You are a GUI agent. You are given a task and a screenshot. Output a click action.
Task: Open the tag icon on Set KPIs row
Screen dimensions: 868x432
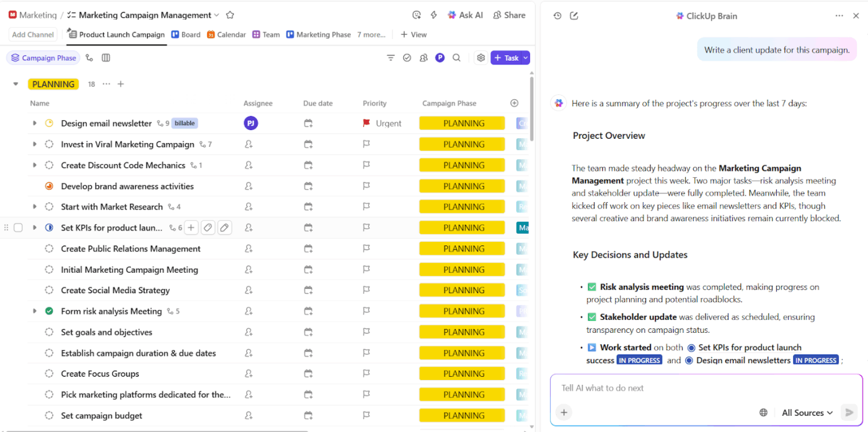(x=208, y=227)
